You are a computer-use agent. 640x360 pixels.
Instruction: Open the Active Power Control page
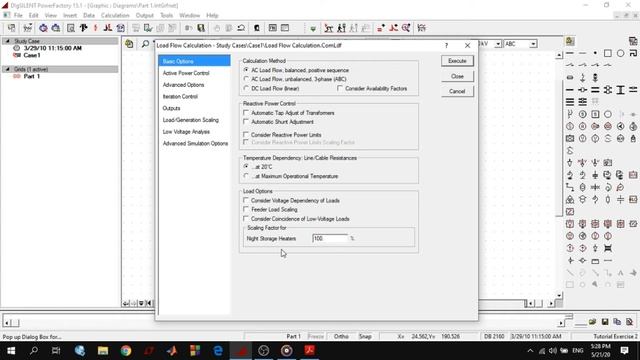click(186, 73)
